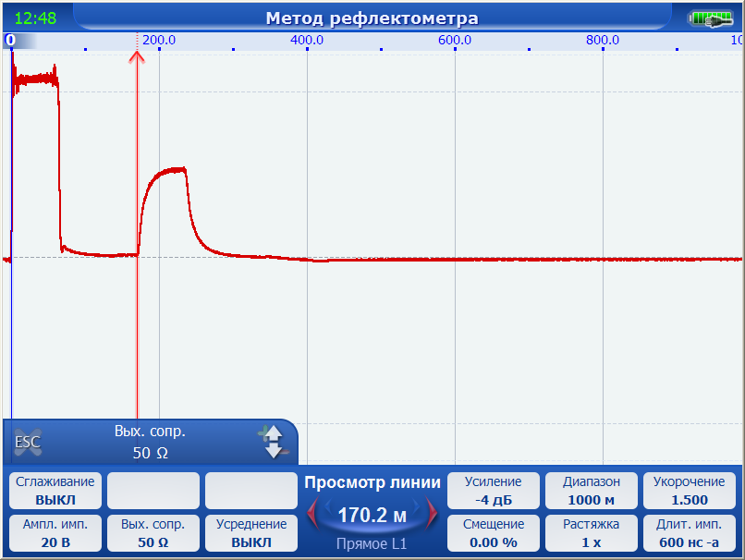Image resolution: width=745 pixels, height=560 pixels.
Task: Click the up/down arrows value adjuster
Action: (273, 443)
